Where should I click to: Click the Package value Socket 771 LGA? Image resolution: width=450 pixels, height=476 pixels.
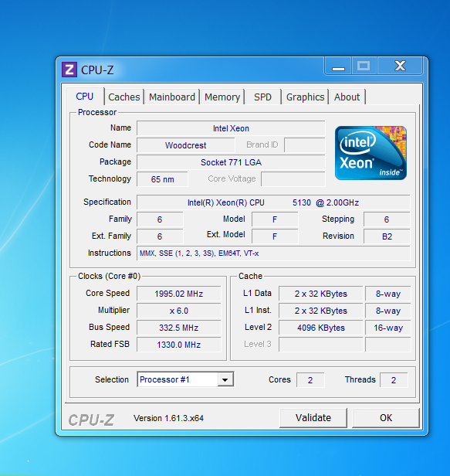point(231,162)
